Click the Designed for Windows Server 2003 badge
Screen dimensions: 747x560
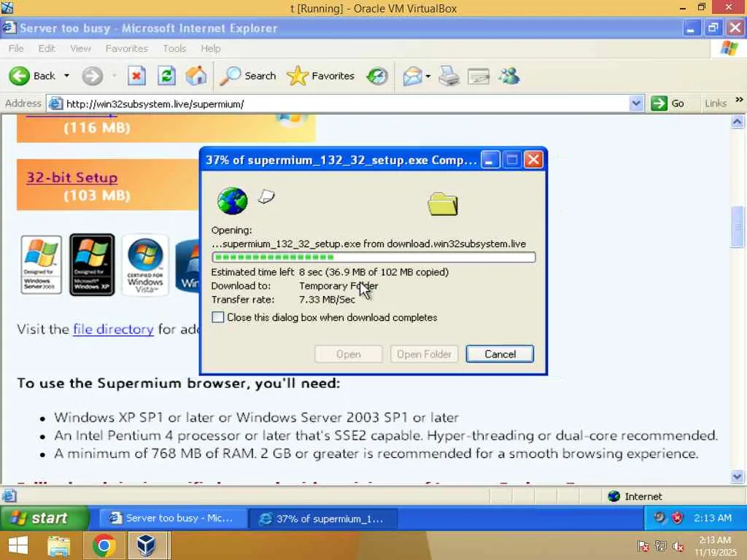click(x=42, y=265)
